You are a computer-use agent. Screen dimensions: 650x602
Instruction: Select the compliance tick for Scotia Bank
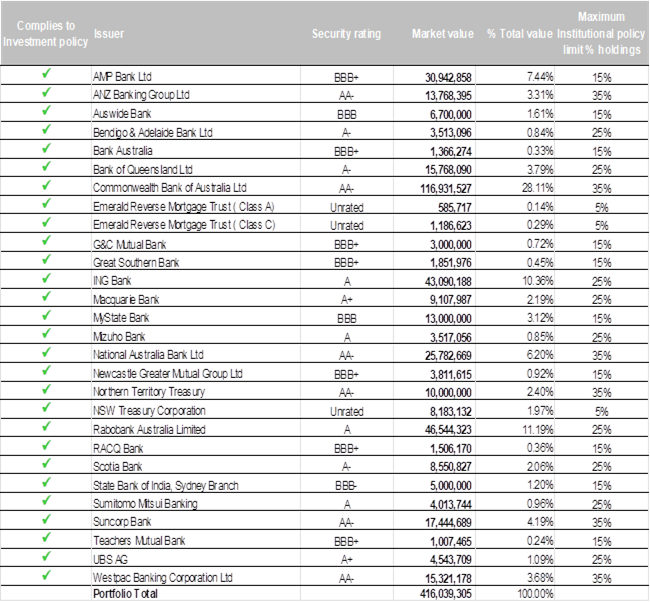pos(45,466)
